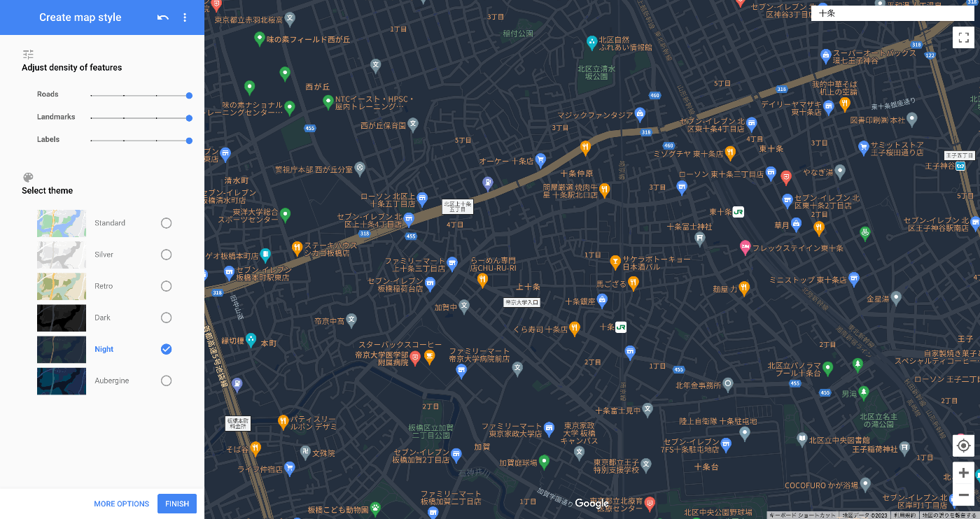980x519 pixels.
Task: Zoom in with the plus button
Action: pos(963,473)
